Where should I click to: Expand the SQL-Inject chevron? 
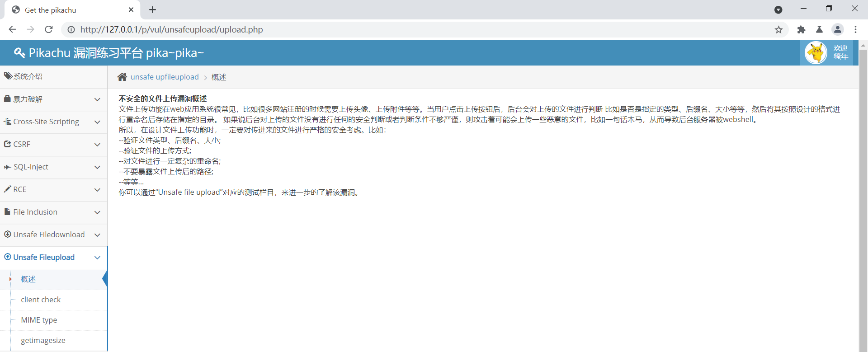point(97,167)
